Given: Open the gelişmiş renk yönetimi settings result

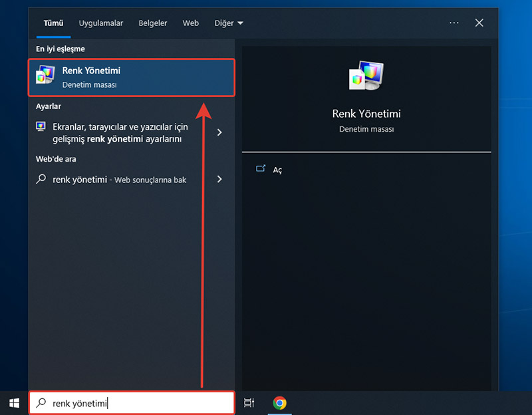Looking at the screenshot, I should pyautogui.click(x=120, y=132).
